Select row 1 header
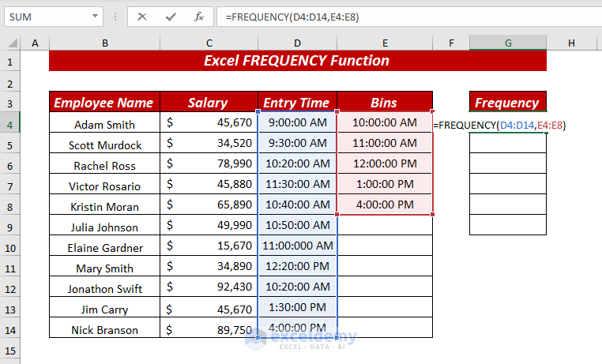Viewport: 602px width, 364px height. [10, 62]
